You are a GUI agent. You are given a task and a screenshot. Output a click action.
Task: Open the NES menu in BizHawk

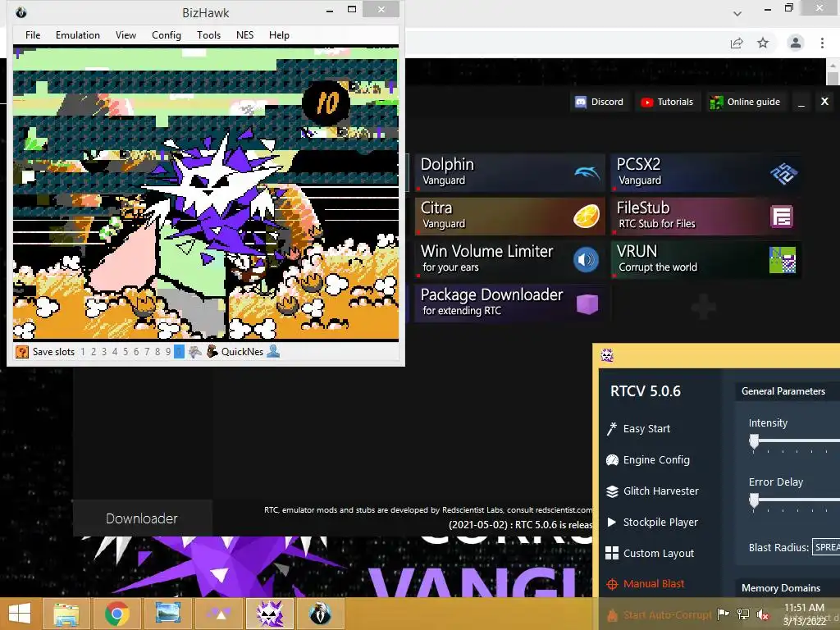coord(244,35)
